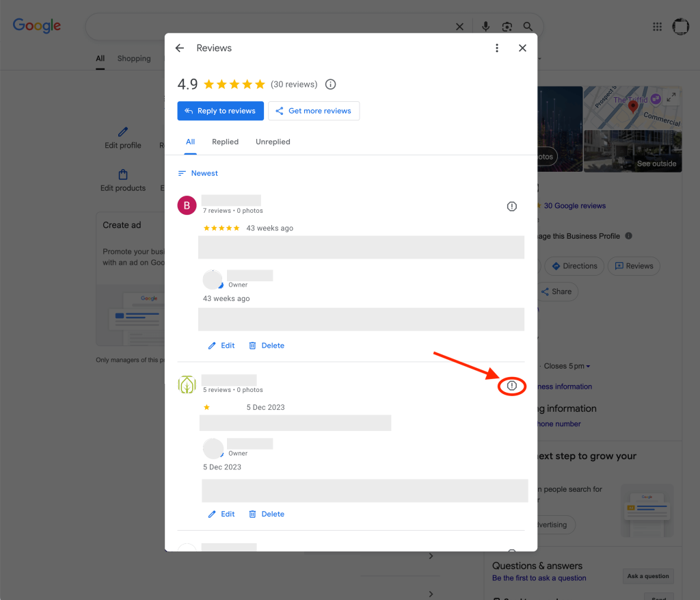The width and height of the screenshot is (700, 600).
Task: Open Google Lens image search icon
Action: pyautogui.click(x=507, y=27)
